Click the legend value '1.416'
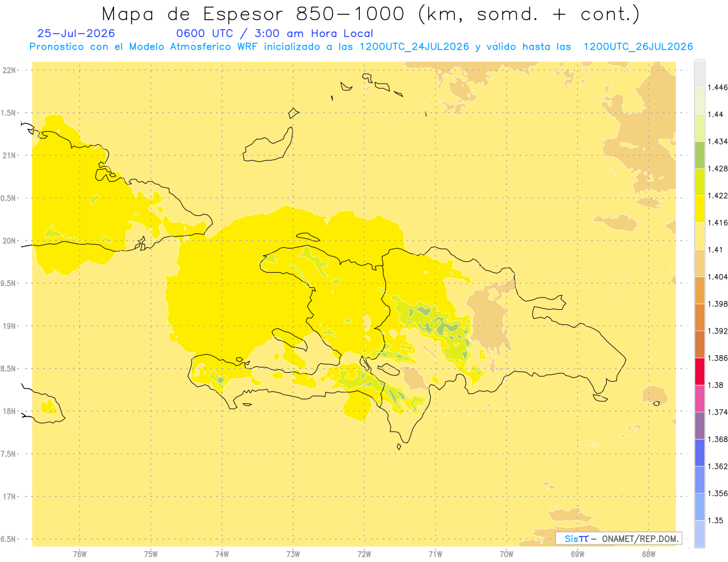This screenshot has height=562, width=728. [x=718, y=222]
